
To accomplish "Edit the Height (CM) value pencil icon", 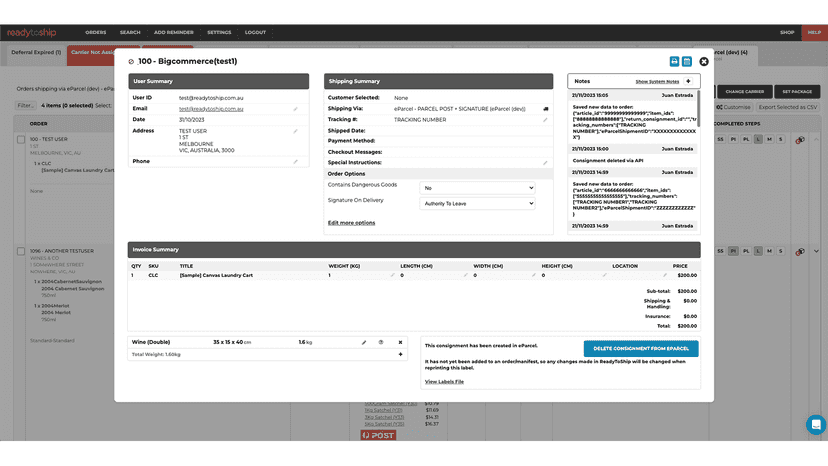I will 604,275.
